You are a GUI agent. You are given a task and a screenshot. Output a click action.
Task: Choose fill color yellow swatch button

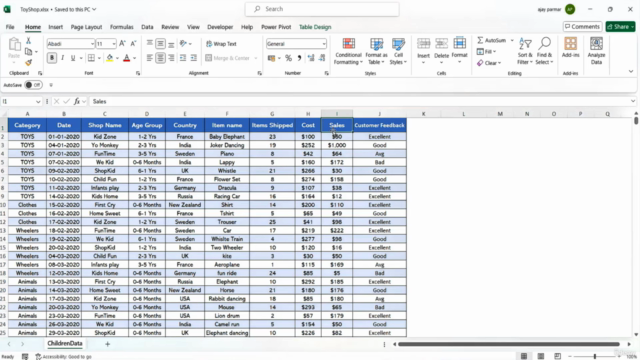(x=109, y=58)
